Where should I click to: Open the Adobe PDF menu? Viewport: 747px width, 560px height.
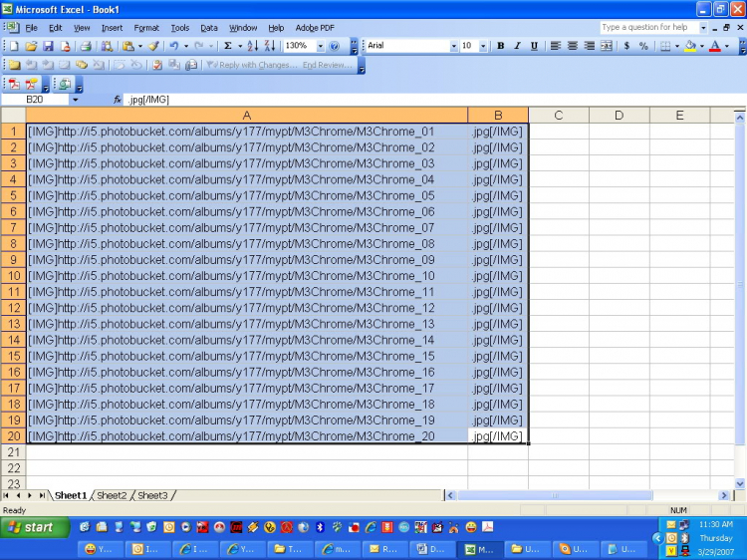pyautogui.click(x=315, y=28)
